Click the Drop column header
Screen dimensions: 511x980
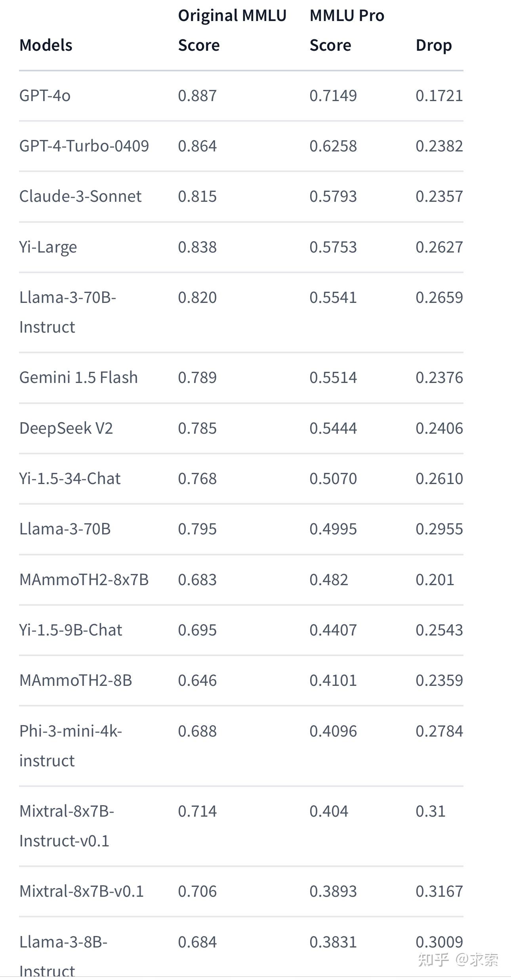434,45
